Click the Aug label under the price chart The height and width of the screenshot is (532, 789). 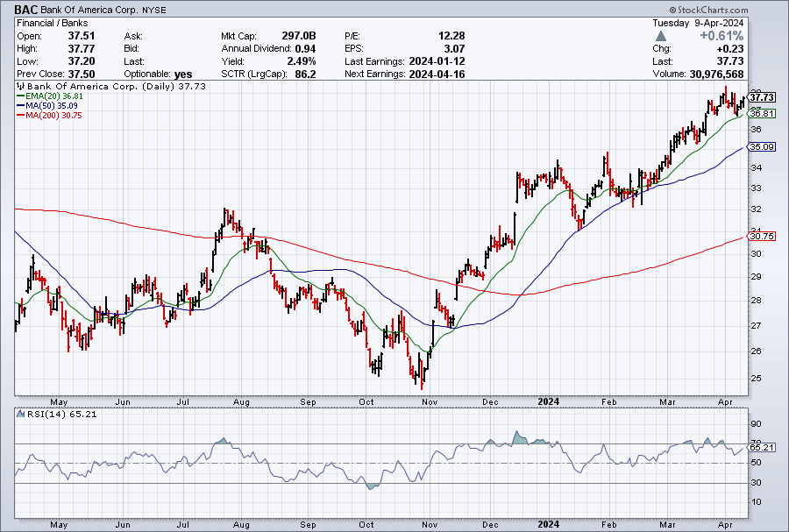click(x=242, y=402)
